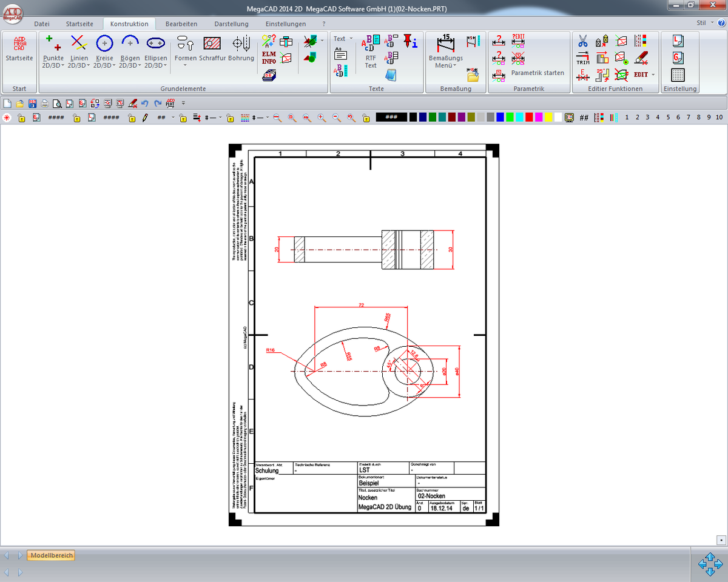Screen dimensions: 728x582
Task: Open the Darstellung ribbon tab
Action: tap(231, 24)
